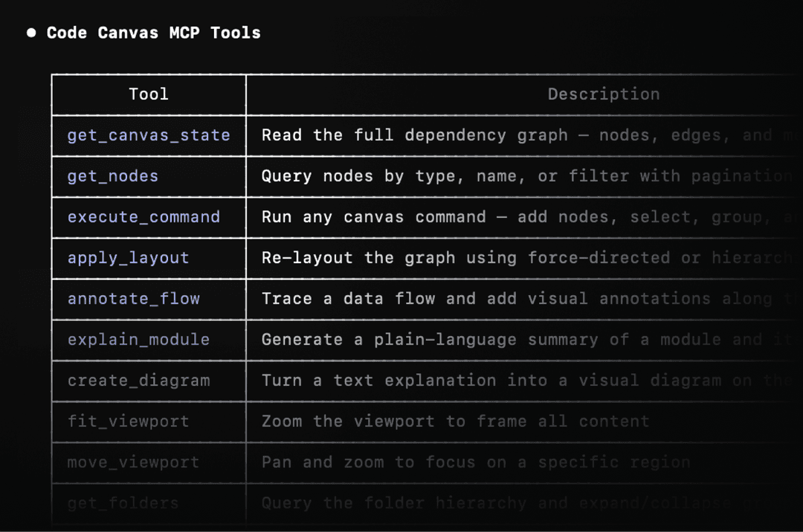The image size is (803, 532).
Task: Select the fit_viewport tool name
Action: [x=128, y=421]
